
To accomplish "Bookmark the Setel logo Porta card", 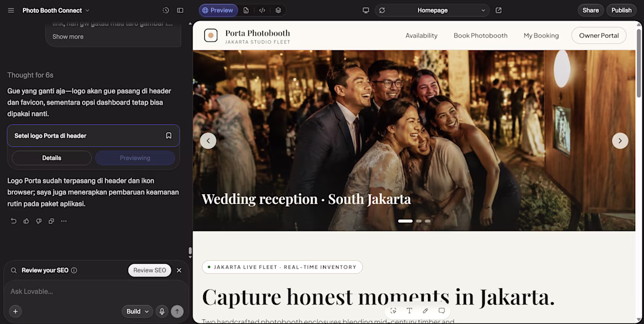I will click(169, 135).
